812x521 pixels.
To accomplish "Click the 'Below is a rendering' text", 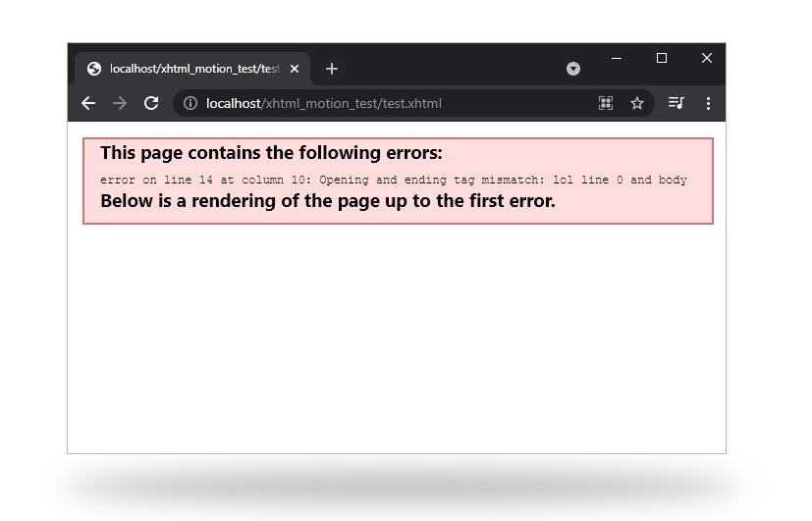I will pos(328,201).
